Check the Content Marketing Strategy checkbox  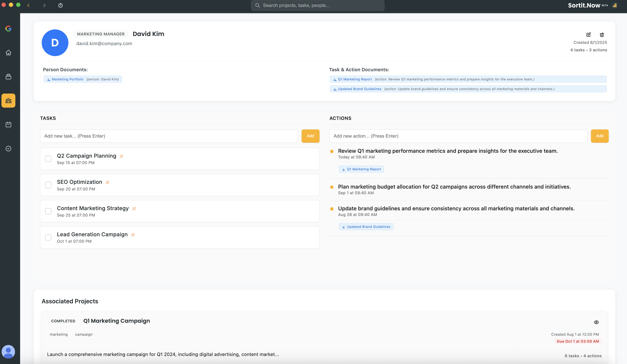pyautogui.click(x=48, y=211)
